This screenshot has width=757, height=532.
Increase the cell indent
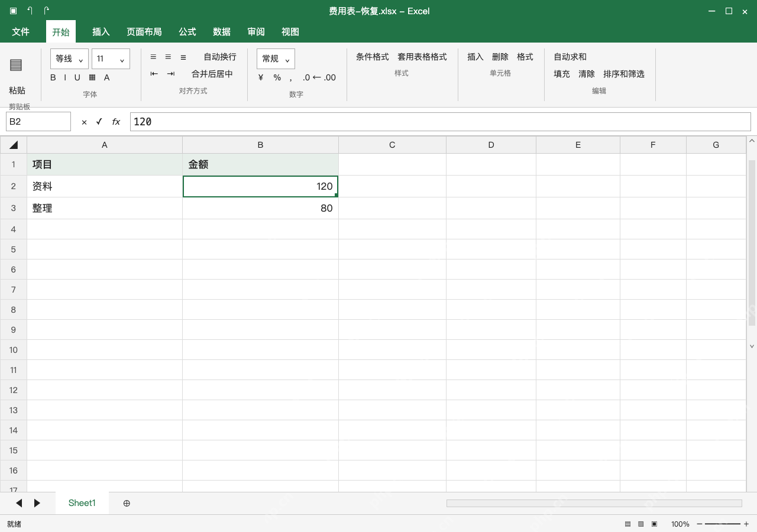click(x=171, y=74)
